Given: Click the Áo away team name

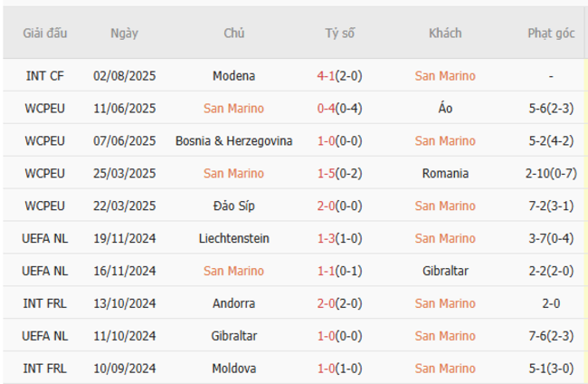Looking at the screenshot, I should pos(445,109).
